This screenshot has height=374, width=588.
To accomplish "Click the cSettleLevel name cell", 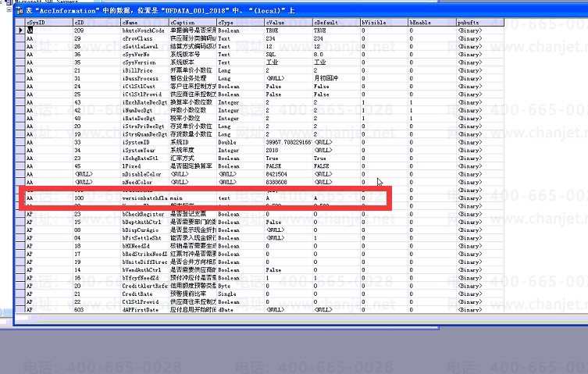I will click(x=145, y=47).
